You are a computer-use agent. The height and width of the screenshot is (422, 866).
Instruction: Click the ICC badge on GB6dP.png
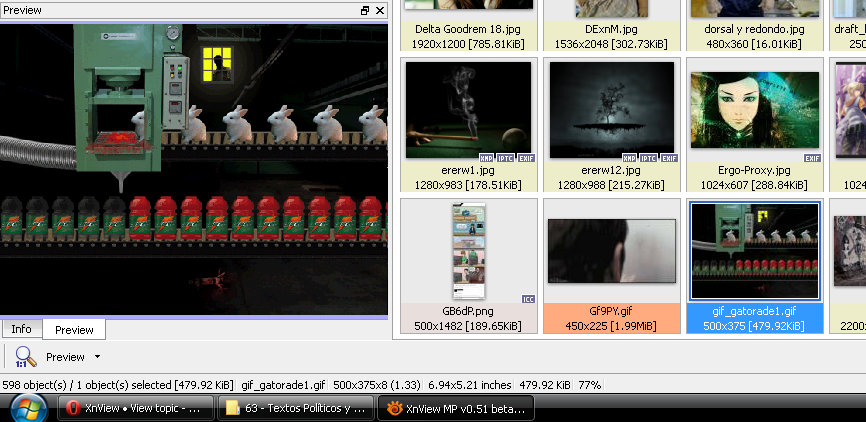[528, 299]
